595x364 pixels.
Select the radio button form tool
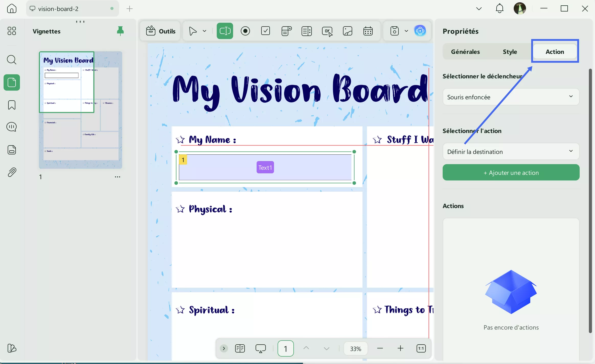point(245,31)
